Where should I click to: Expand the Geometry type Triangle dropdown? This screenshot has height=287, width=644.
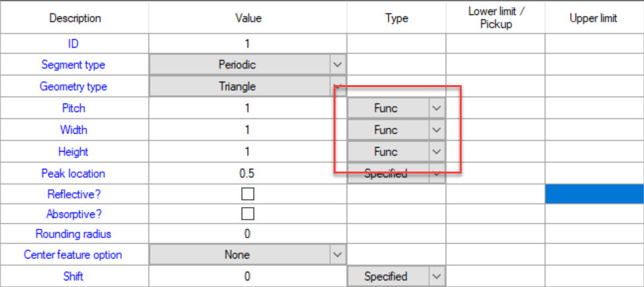pyautogui.click(x=338, y=86)
